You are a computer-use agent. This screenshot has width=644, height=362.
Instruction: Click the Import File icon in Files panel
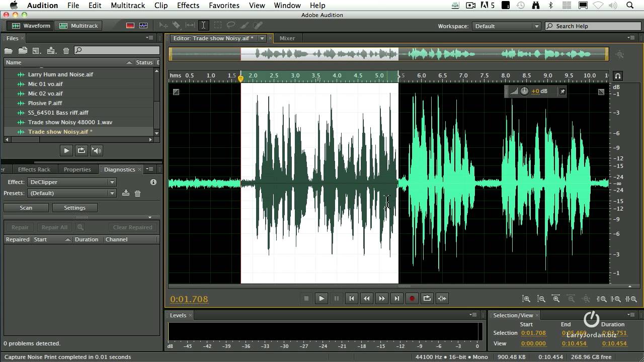point(23,50)
